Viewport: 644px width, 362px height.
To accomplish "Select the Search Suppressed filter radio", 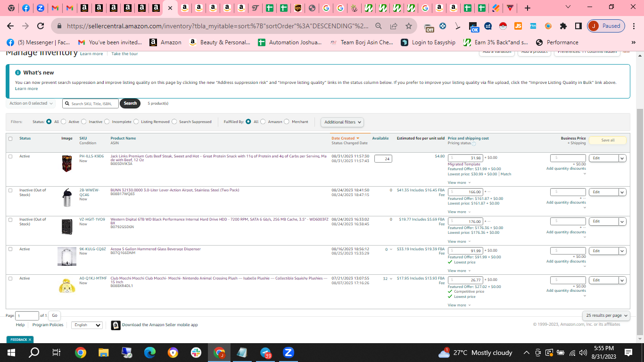I will coord(174,122).
